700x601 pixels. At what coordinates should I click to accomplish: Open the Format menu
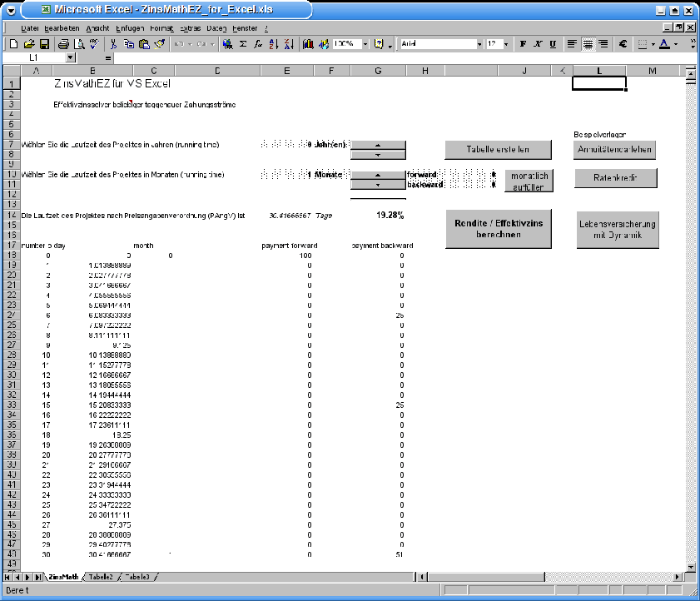click(161, 28)
